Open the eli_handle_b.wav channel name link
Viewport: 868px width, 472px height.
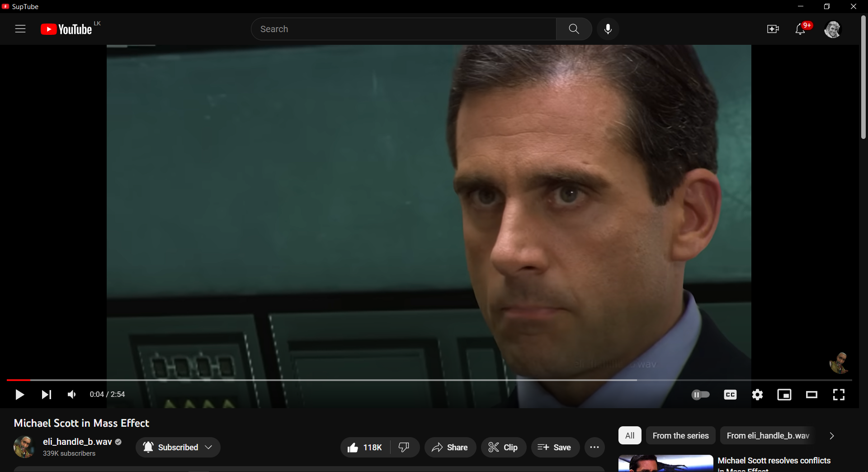[77, 442]
